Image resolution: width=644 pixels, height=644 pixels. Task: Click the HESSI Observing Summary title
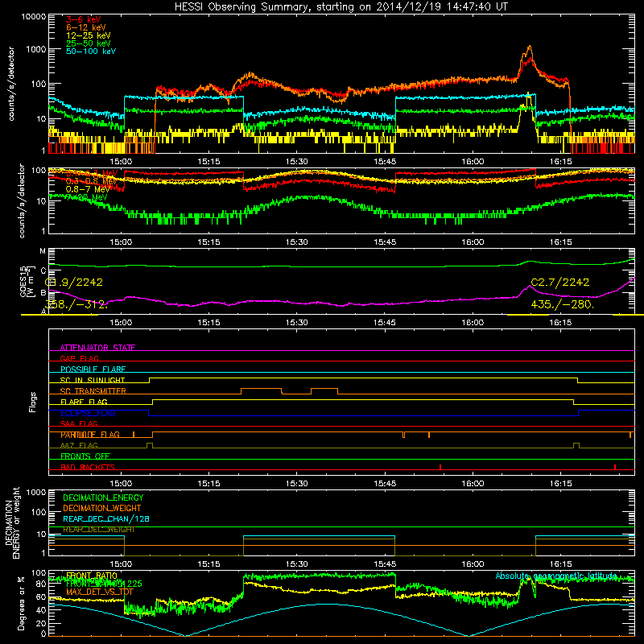pos(341,7)
